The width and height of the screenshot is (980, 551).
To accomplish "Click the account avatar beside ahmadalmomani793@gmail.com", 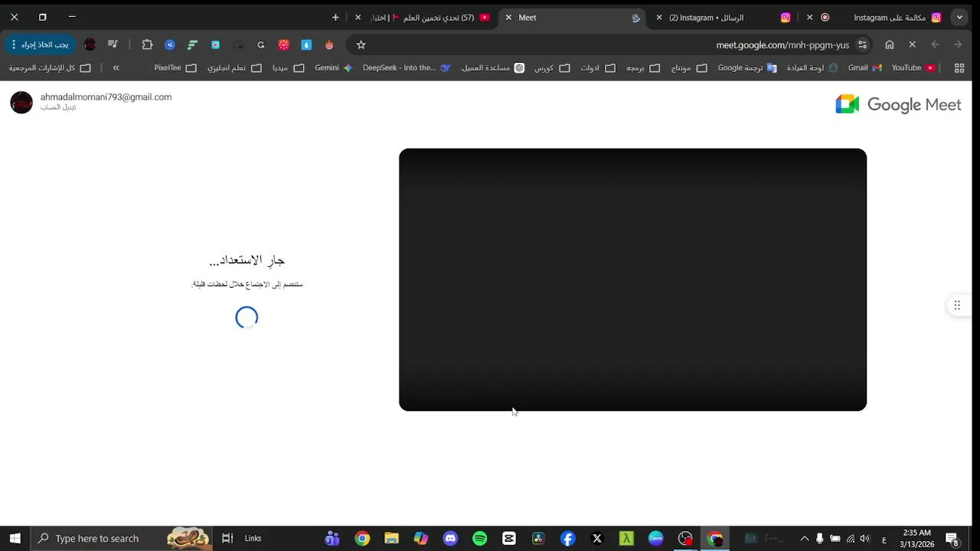I will tap(21, 102).
